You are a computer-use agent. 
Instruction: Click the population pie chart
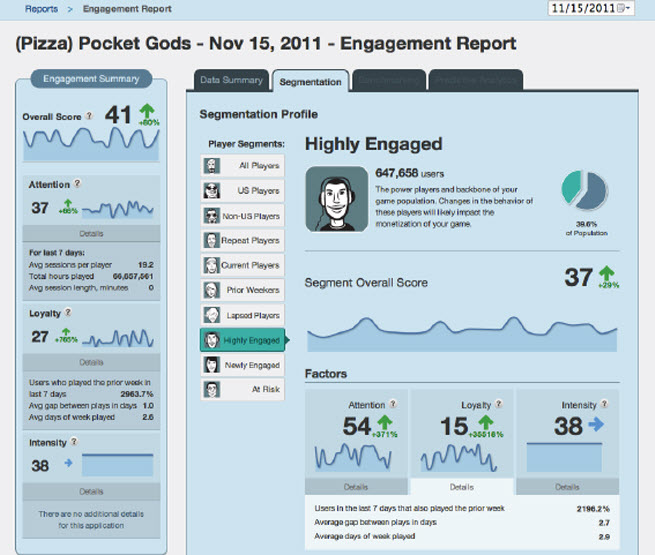pyautogui.click(x=585, y=190)
